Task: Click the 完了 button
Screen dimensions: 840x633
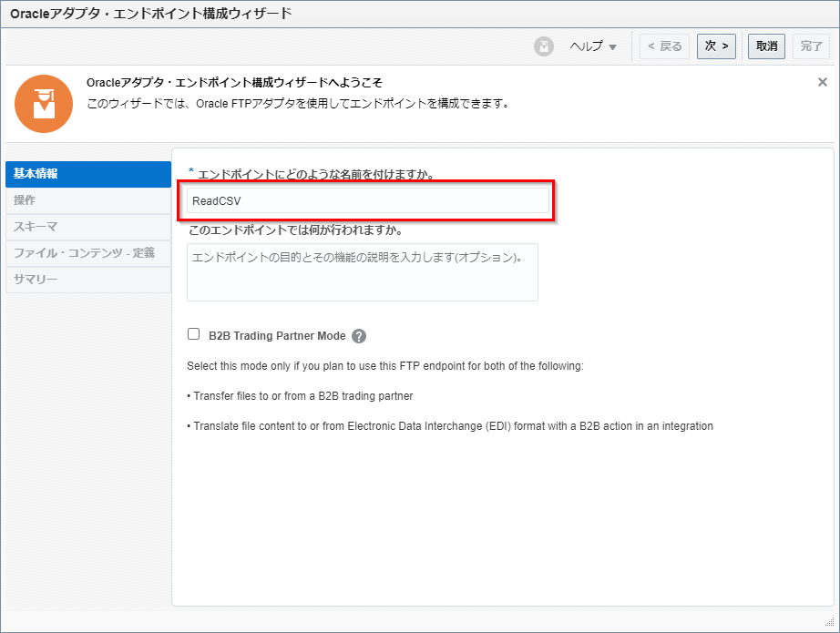Action: tap(812, 46)
